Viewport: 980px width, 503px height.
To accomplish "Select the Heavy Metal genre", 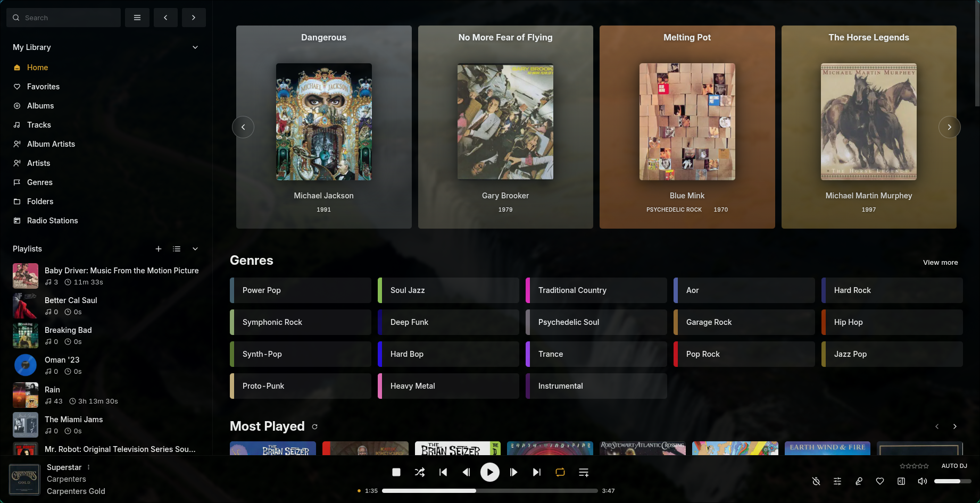I will [449, 386].
